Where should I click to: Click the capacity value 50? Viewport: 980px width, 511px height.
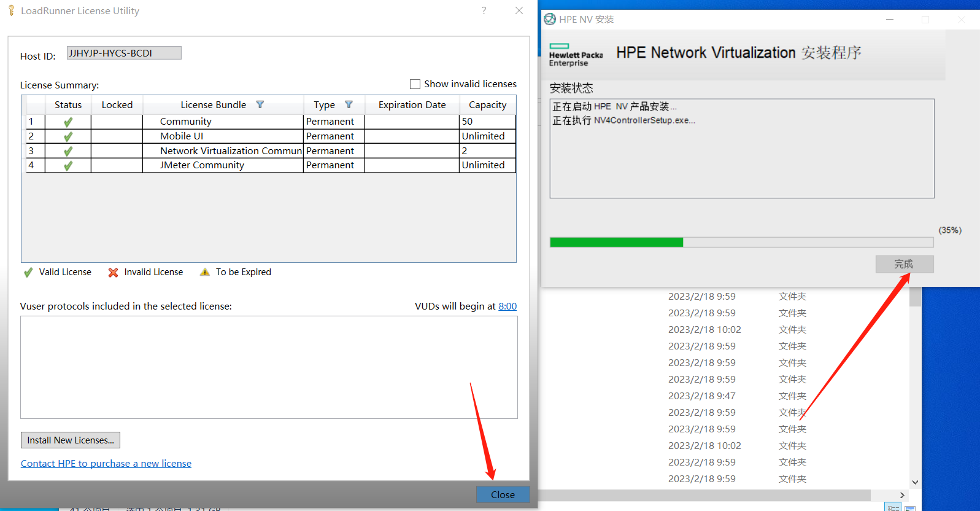[x=468, y=122]
